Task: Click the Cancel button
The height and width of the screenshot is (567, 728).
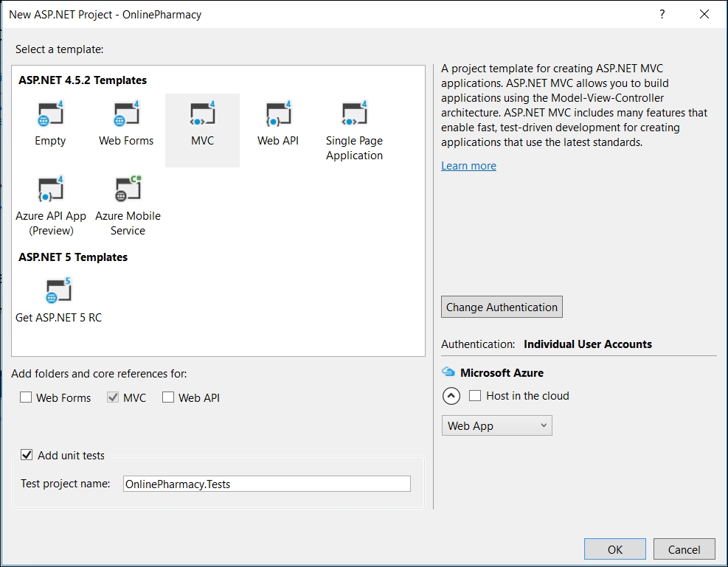Action: 684,549
